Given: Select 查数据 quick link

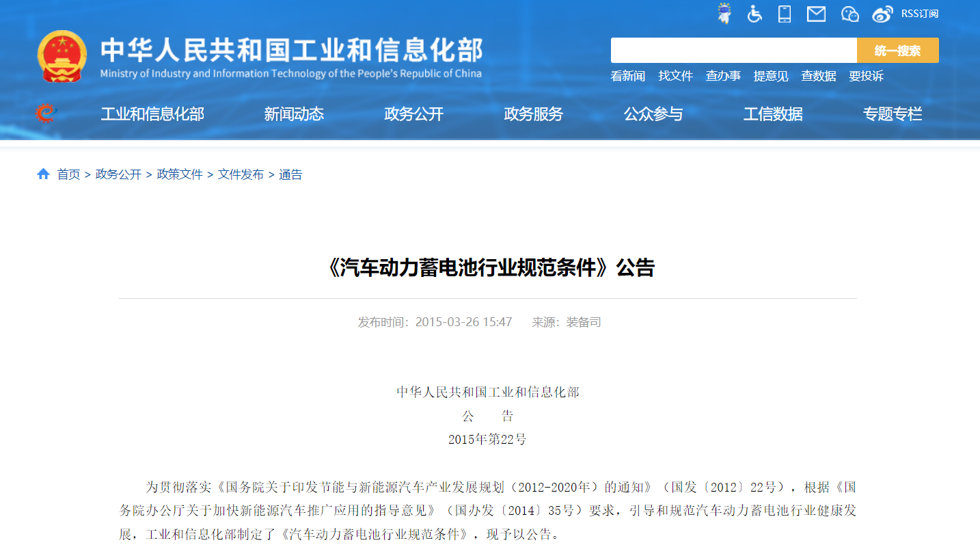Looking at the screenshot, I should (819, 76).
